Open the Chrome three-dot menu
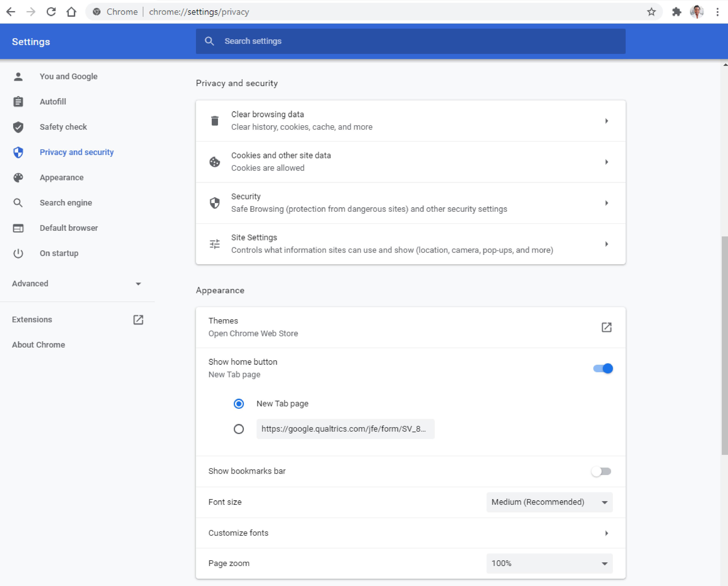728x586 pixels. (x=717, y=12)
